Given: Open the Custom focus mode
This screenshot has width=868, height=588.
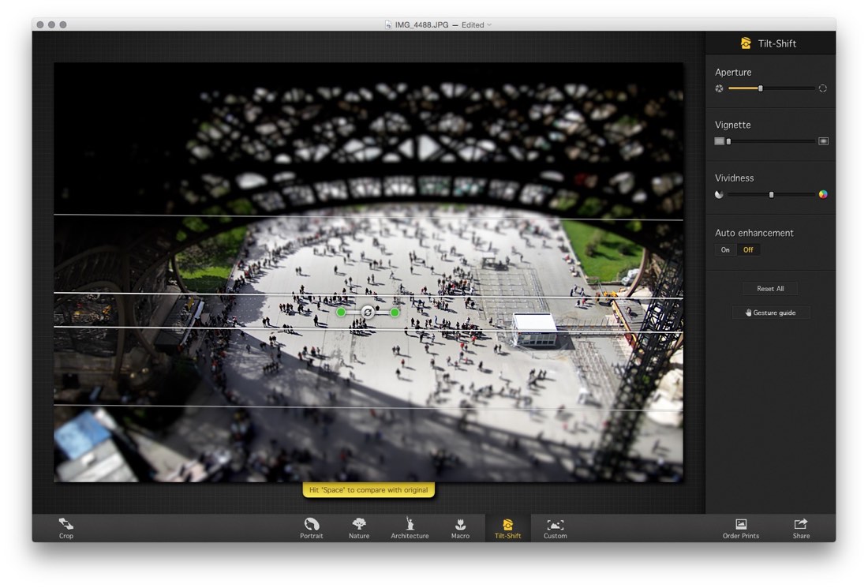Looking at the screenshot, I should pos(556,528).
